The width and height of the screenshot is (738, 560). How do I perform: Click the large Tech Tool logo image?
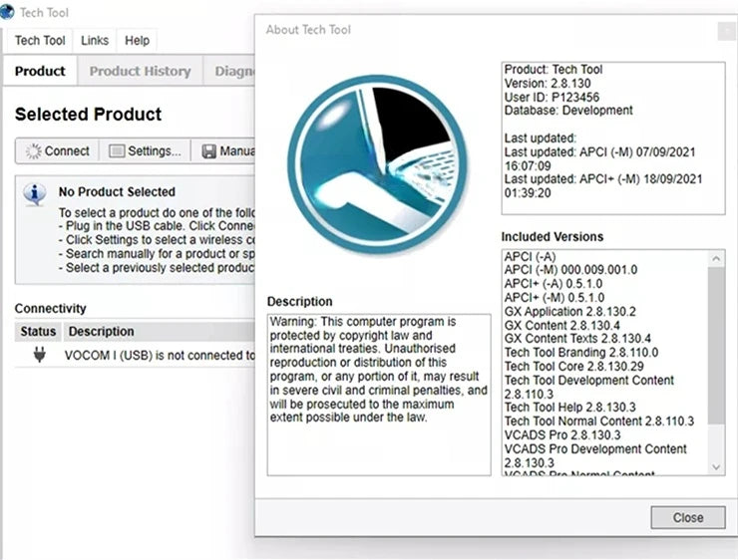tap(378, 164)
